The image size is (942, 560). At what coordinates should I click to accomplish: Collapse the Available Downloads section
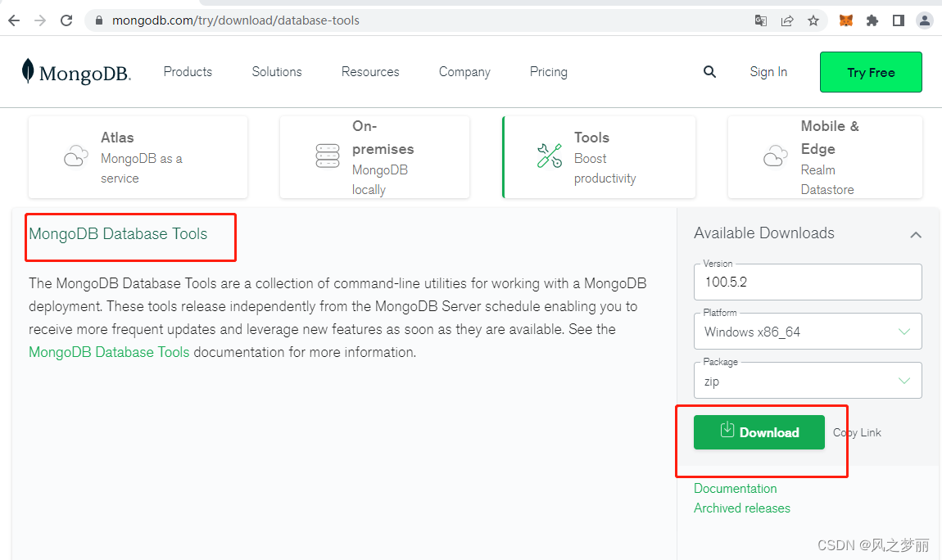tap(916, 235)
